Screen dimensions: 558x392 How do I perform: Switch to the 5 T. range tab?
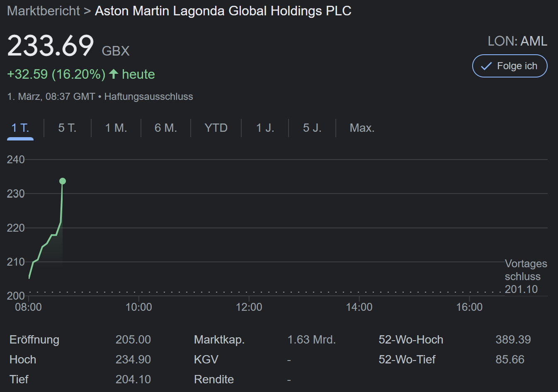tap(67, 128)
